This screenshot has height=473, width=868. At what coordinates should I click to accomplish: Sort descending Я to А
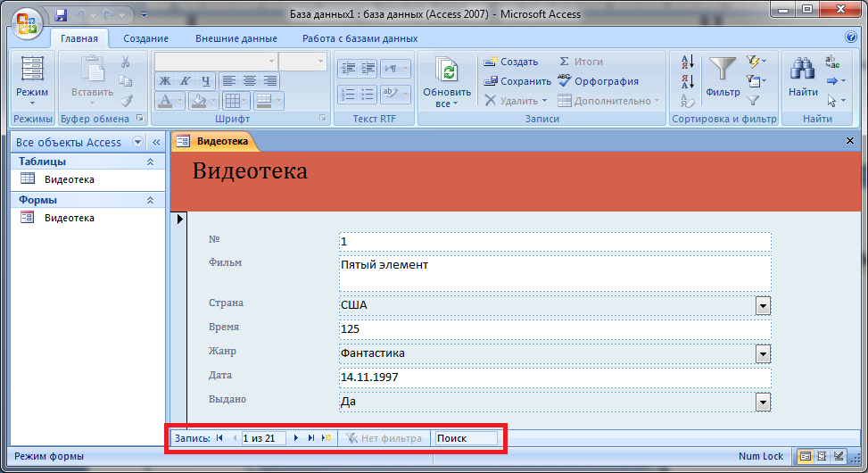coord(687,81)
